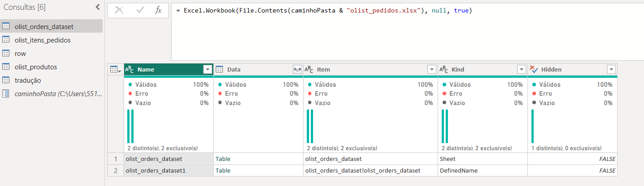Screen dimensions: 644x186
Task: Confirm formula with checkmark button
Action: [140, 10]
